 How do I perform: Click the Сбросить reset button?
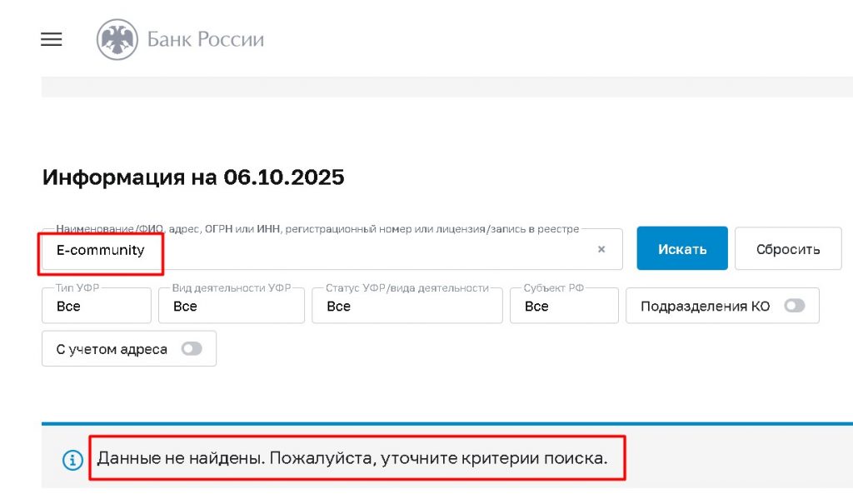point(787,249)
